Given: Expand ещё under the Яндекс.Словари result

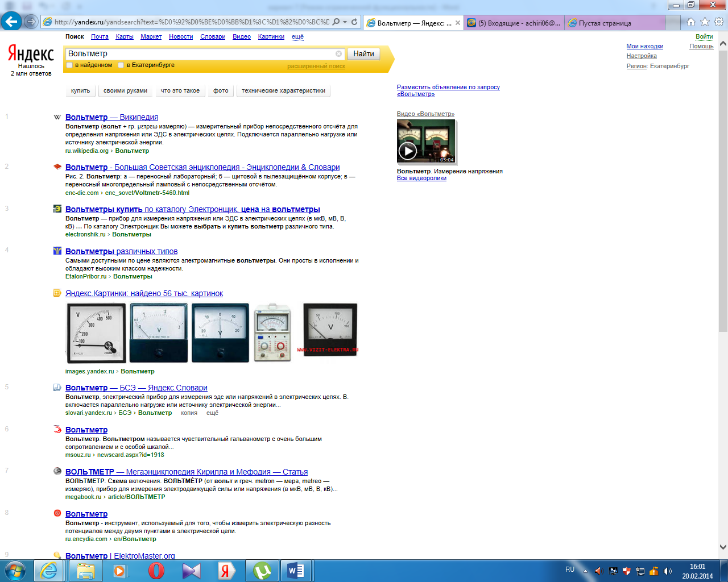Looking at the screenshot, I should tap(212, 413).
